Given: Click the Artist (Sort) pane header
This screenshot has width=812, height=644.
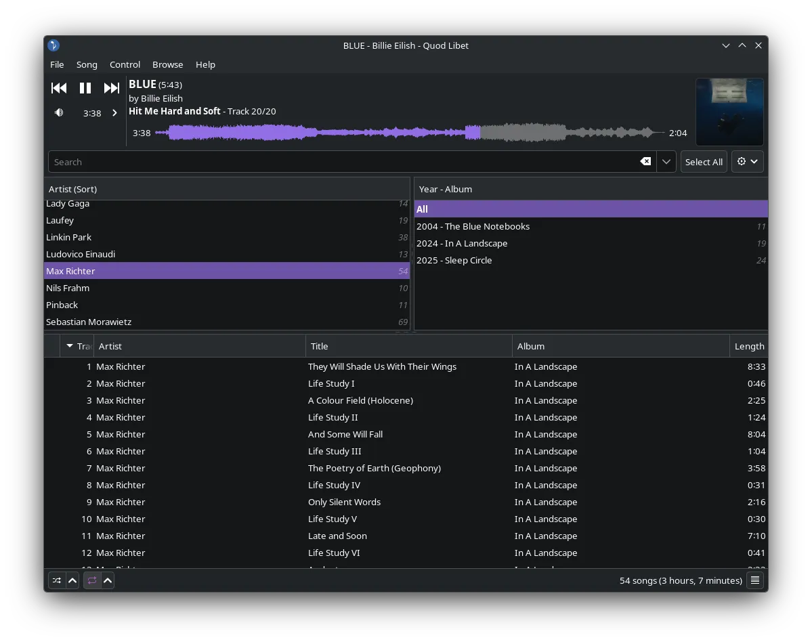Looking at the screenshot, I should click(x=227, y=189).
